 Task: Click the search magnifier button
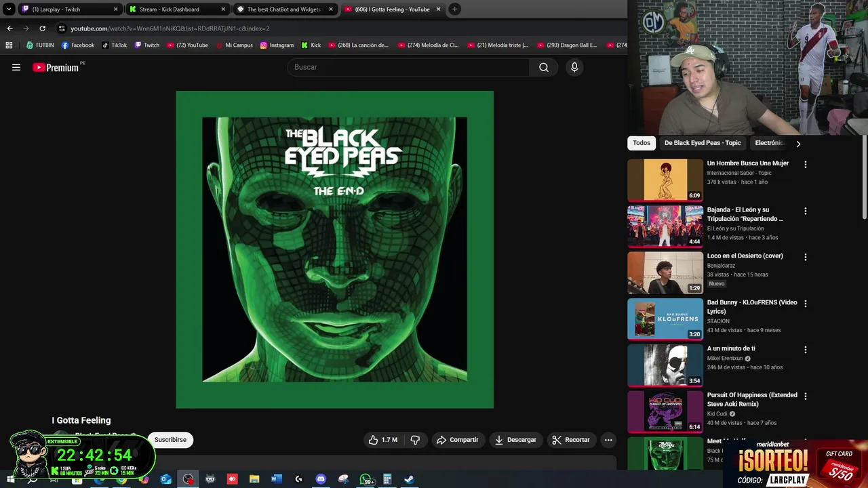coord(544,67)
